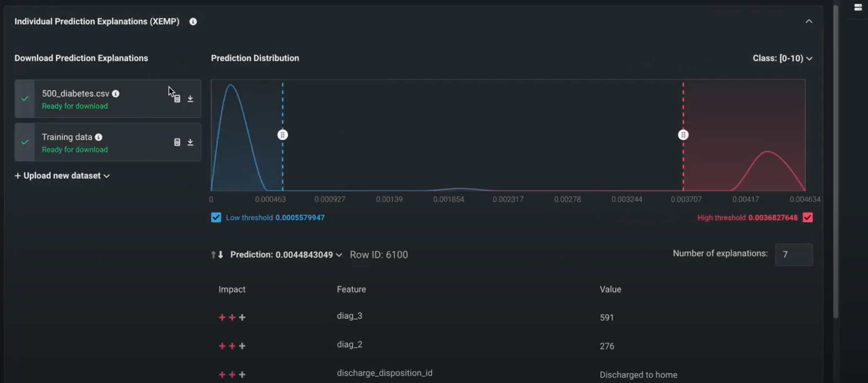This screenshot has height=383, width=868.
Task: Open calculator icon for 500_diabetes.csv
Action: click(x=177, y=99)
